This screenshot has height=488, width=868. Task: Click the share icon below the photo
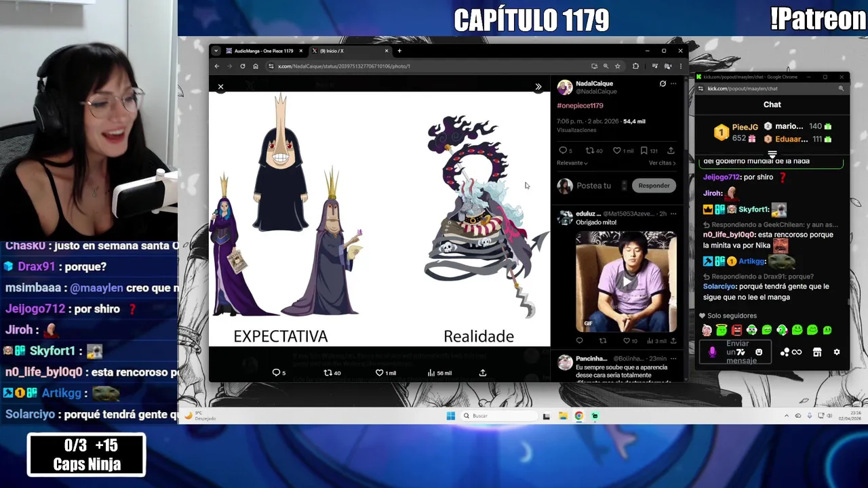[x=483, y=373]
